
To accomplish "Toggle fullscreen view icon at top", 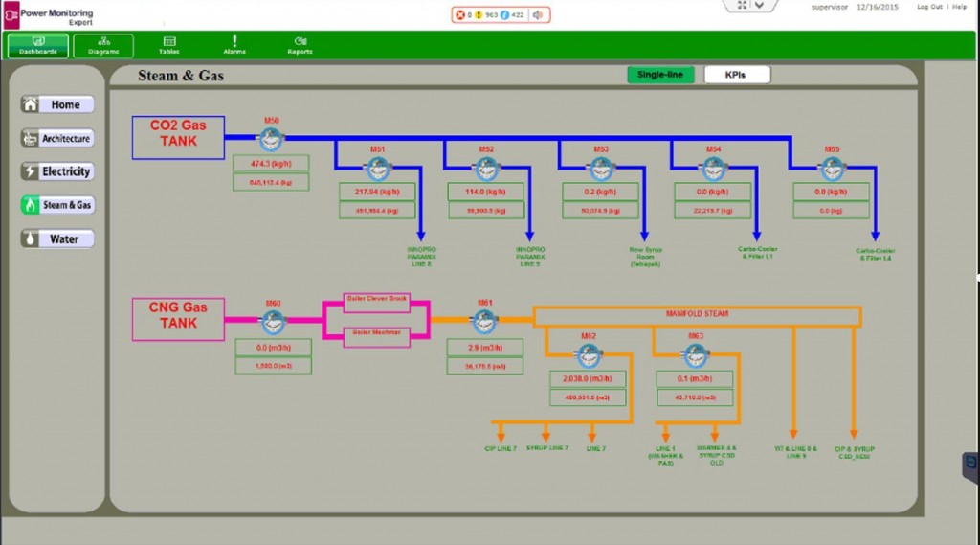I will pos(742,5).
